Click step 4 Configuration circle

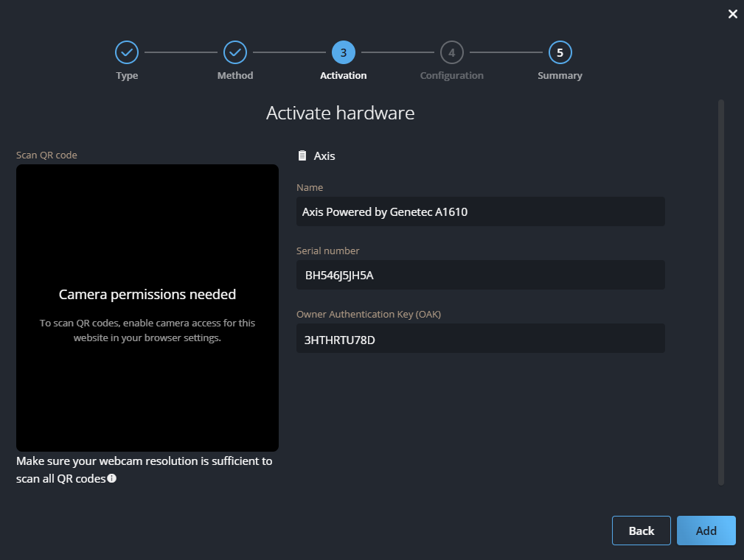click(x=452, y=52)
